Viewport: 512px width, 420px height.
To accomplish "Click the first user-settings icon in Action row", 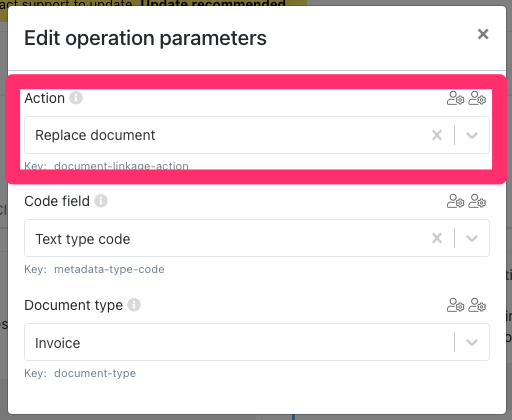I will pyautogui.click(x=455, y=98).
